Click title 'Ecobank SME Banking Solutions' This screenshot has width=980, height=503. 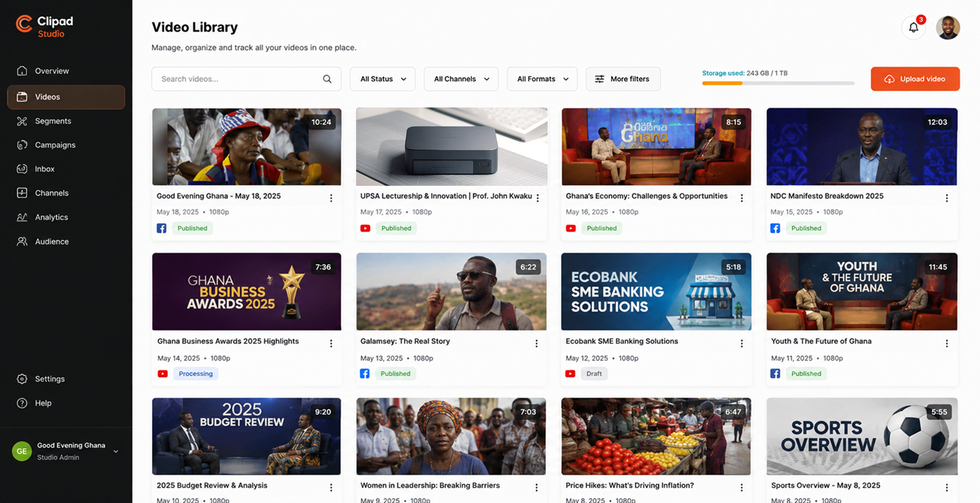[622, 341]
